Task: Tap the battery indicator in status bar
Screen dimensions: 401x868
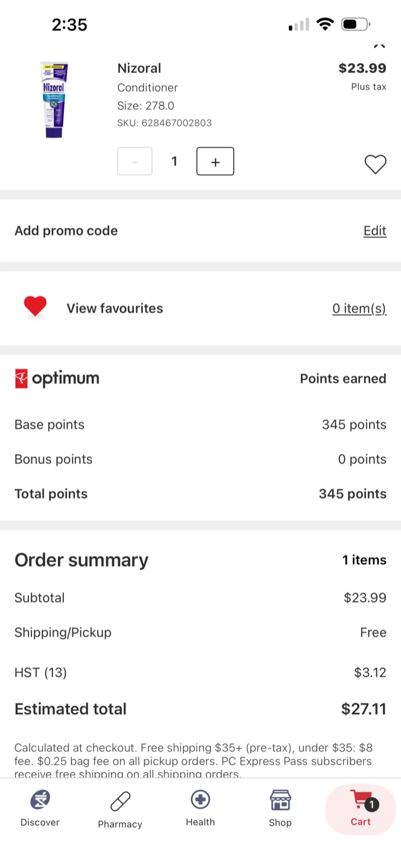Action: (356, 25)
